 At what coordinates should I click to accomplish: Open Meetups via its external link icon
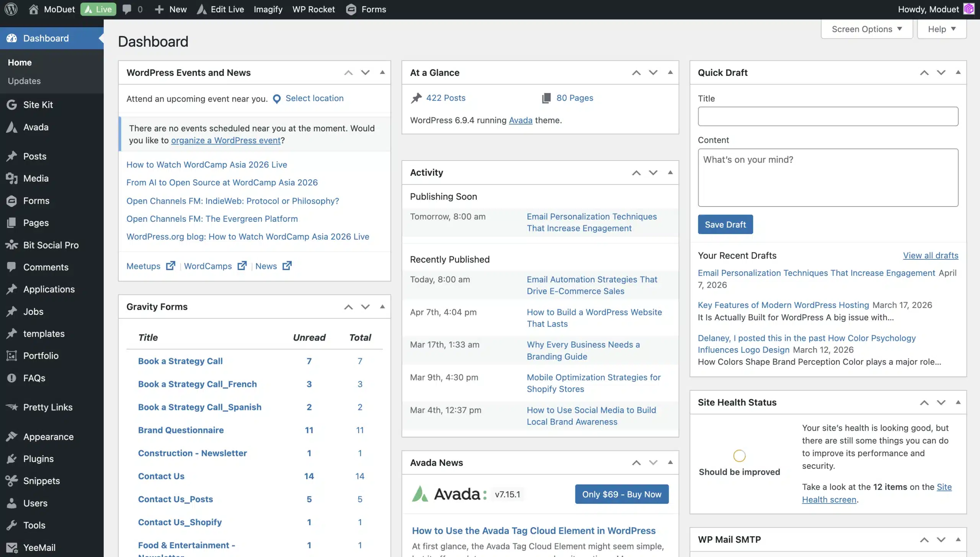170,265
